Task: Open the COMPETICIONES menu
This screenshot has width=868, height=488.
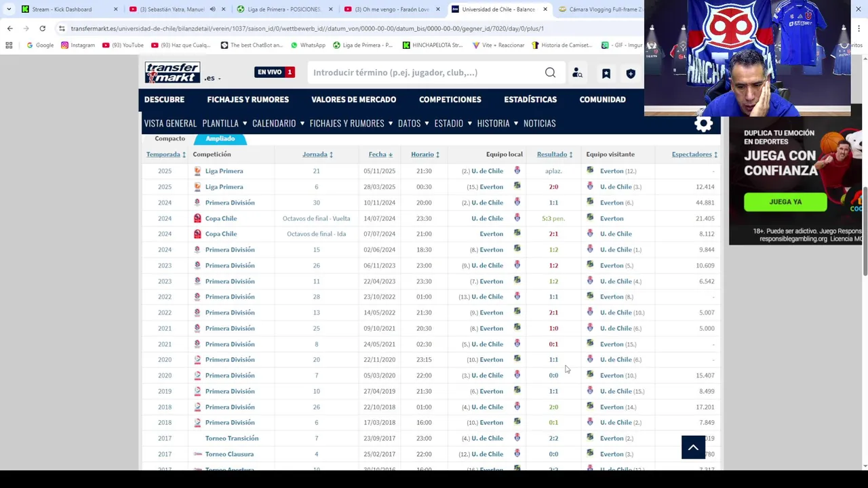Action: click(450, 100)
